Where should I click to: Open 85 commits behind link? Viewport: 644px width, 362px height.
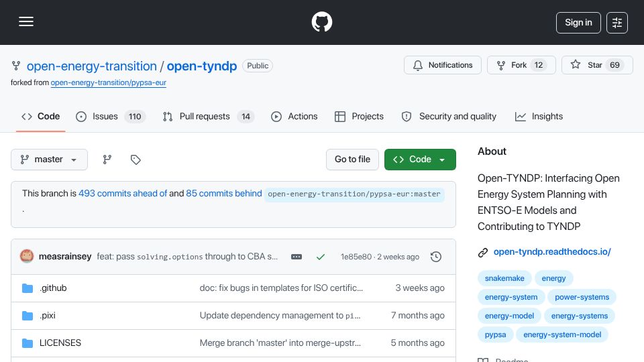point(224,193)
